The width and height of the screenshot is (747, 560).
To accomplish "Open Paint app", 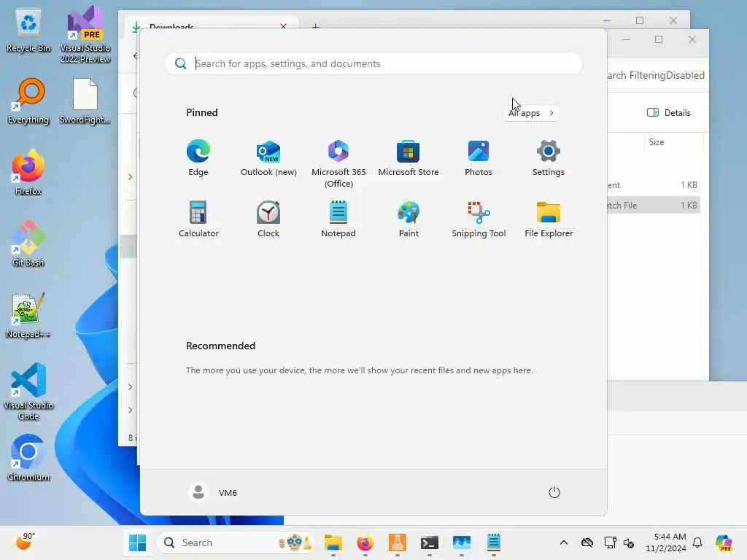I will pos(409,219).
